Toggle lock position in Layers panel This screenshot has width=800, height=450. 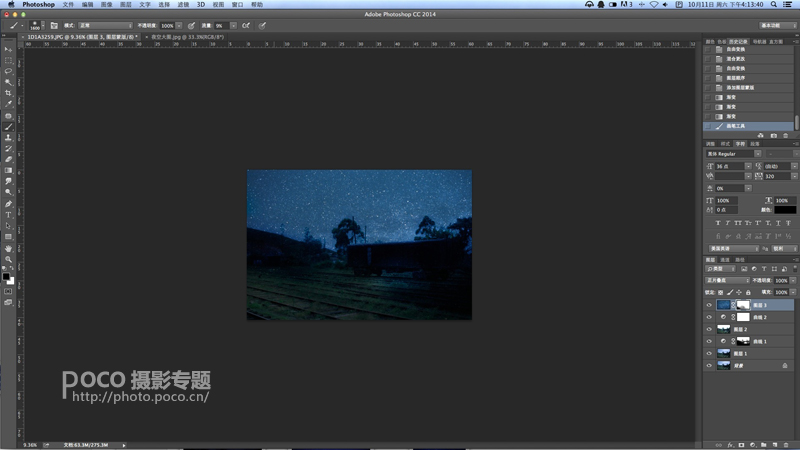tap(739, 292)
